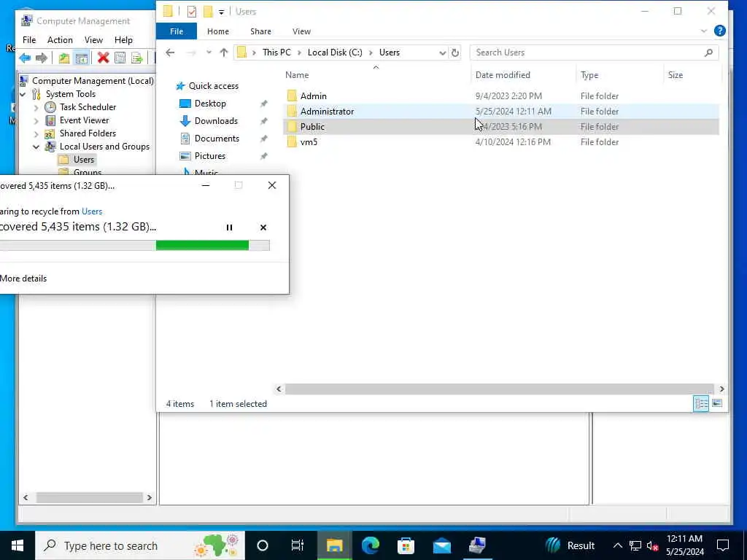Select Event Viewer in the console tree
Image resolution: width=747 pixels, height=560 pixels.
point(85,120)
